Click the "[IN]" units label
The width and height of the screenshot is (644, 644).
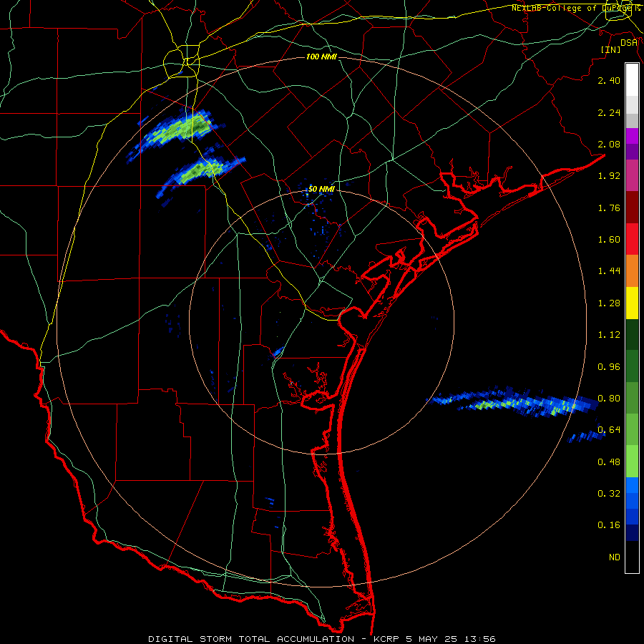pyautogui.click(x=610, y=49)
